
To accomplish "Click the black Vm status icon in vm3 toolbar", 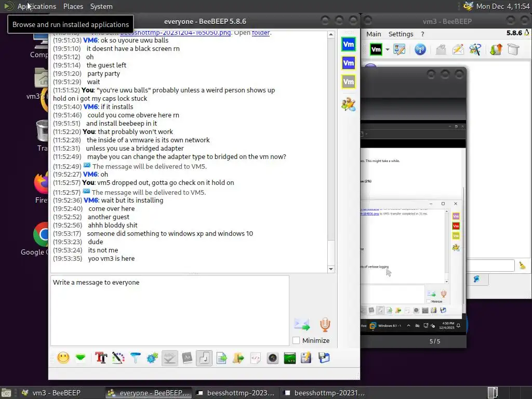I will [376, 49].
